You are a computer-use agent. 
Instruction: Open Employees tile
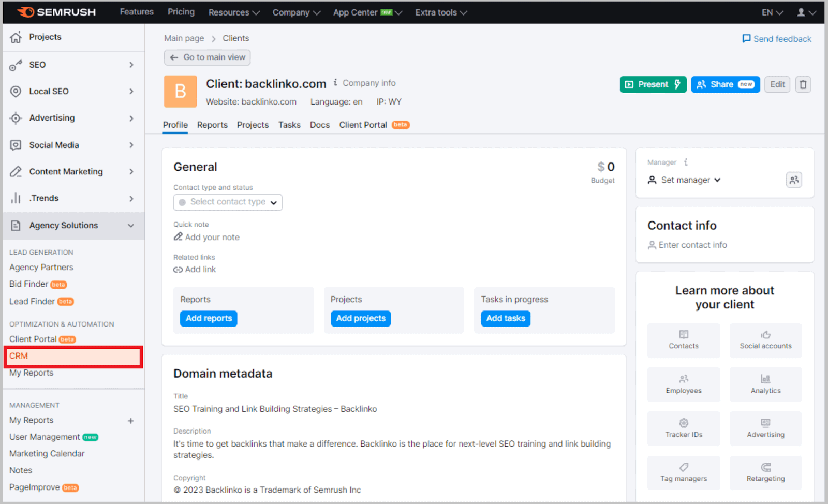point(684,384)
